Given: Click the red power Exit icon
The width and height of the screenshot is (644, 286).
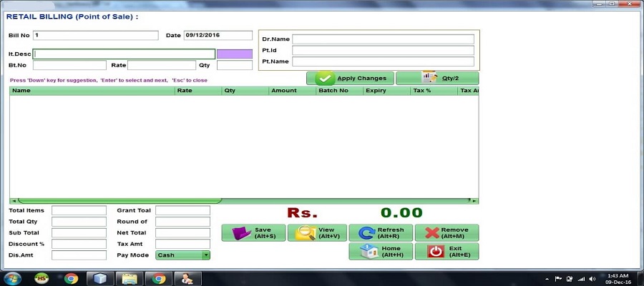Looking at the screenshot, I should [x=435, y=252].
